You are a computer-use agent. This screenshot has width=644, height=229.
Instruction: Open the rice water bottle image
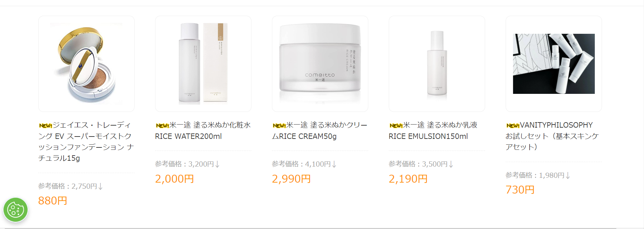click(203, 64)
